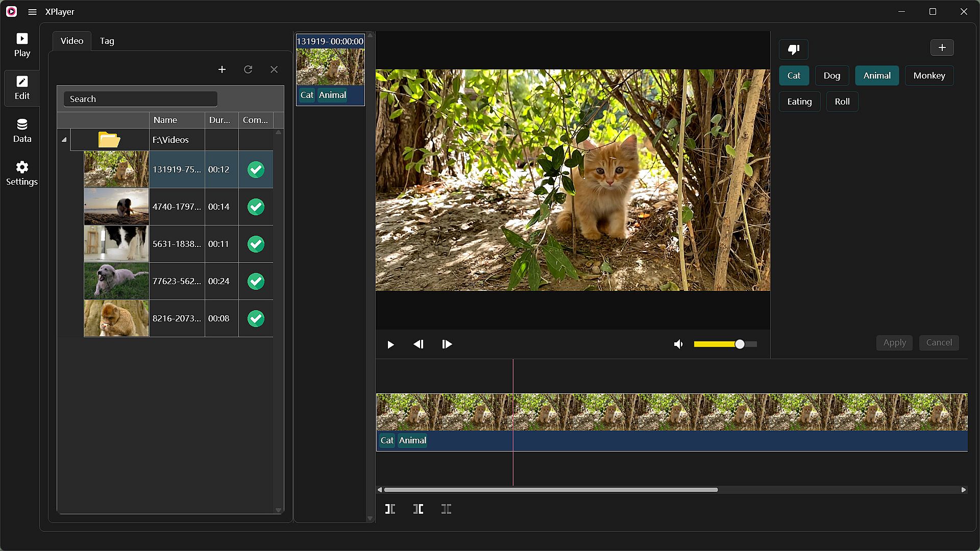This screenshot has height=551, width=980.
Task: Collapse the F:\Videos folder tree
Action: pyautogui.click(x=64, y=140)
